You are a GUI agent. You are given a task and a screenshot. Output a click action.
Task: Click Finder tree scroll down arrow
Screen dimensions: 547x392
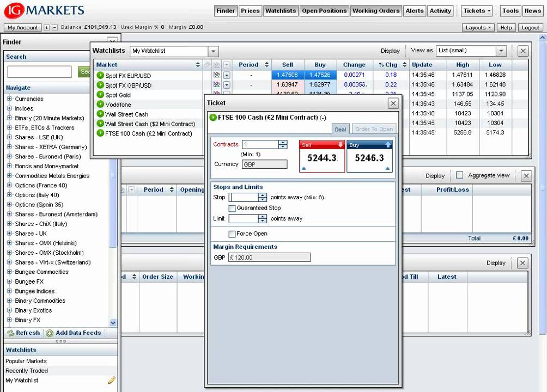click(x=113, y=323)
